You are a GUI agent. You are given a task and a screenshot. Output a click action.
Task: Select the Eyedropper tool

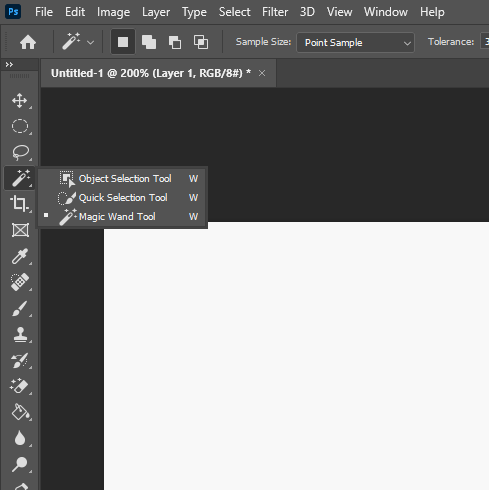(x=20, y=256)
